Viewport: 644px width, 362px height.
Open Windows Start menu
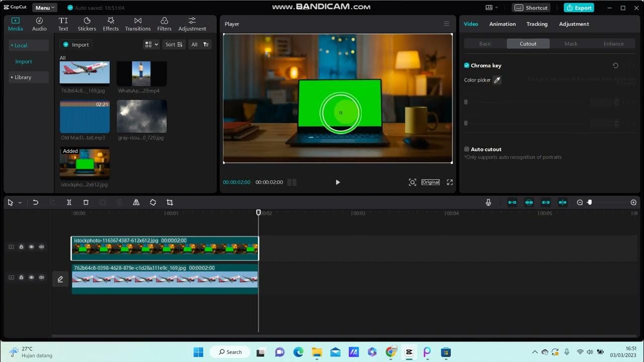[199, 352]
